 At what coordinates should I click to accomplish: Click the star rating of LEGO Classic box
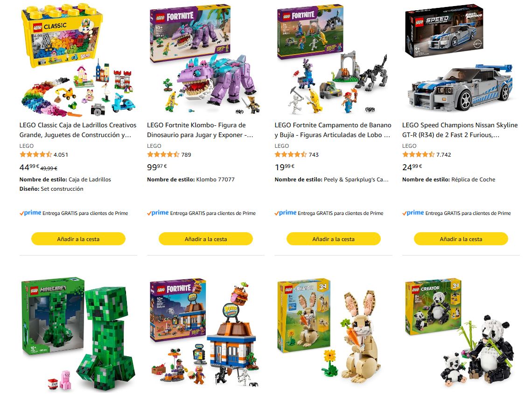point(35,155)
